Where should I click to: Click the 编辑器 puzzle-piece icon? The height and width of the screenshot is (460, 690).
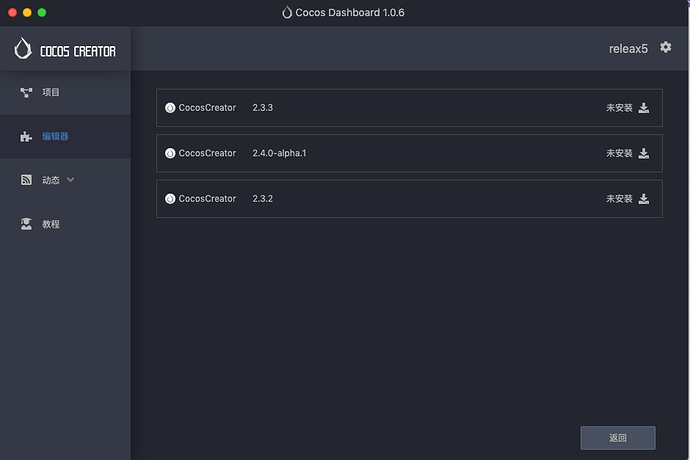click(26, 136)
